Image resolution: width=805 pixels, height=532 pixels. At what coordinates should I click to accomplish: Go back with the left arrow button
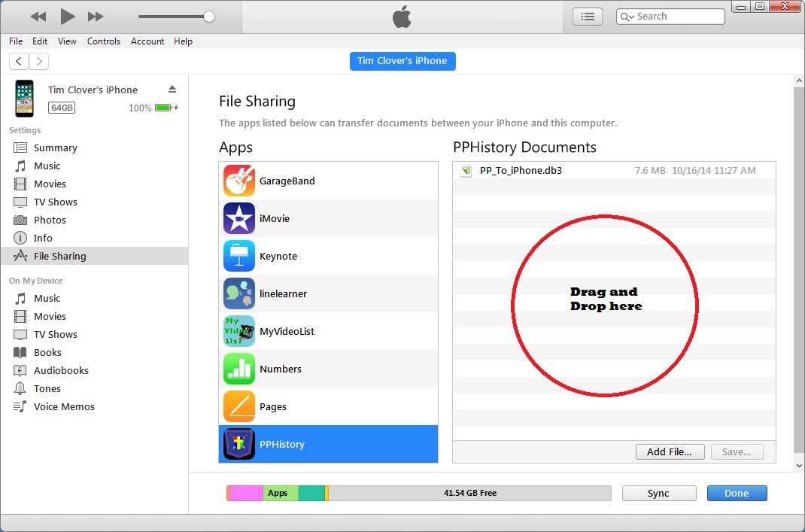pyautogui.click(x=19, y=61)
